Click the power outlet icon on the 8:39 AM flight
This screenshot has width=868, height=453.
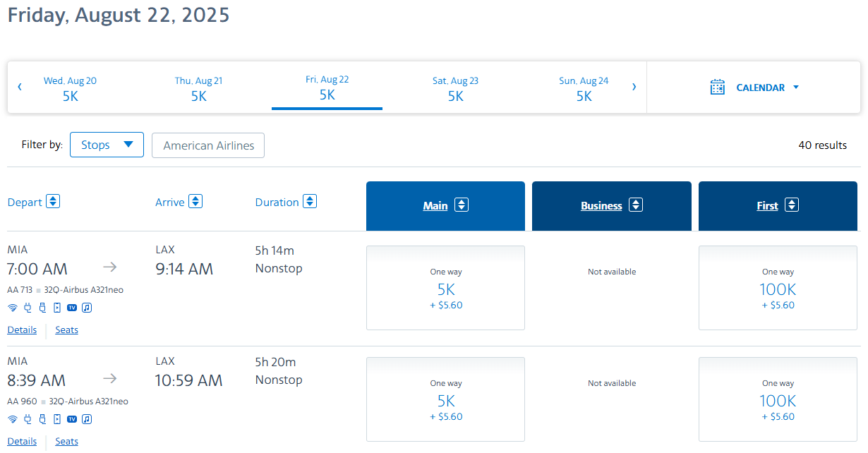tap(28, 418)
